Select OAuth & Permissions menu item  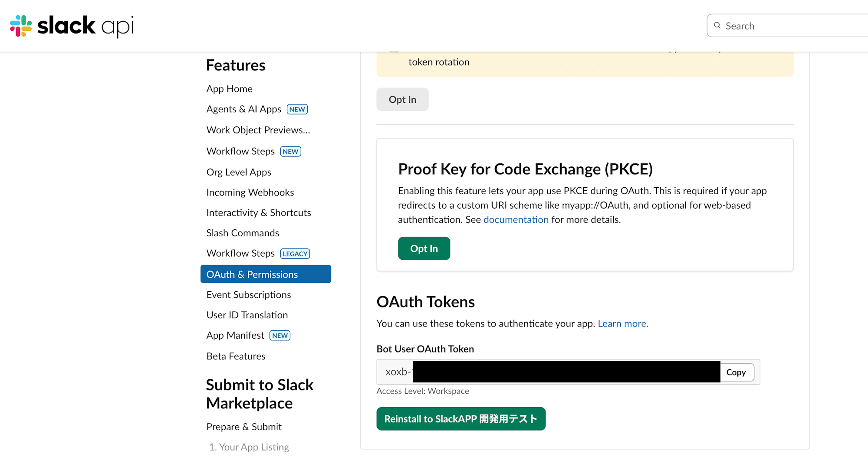[x=265, y=274]
